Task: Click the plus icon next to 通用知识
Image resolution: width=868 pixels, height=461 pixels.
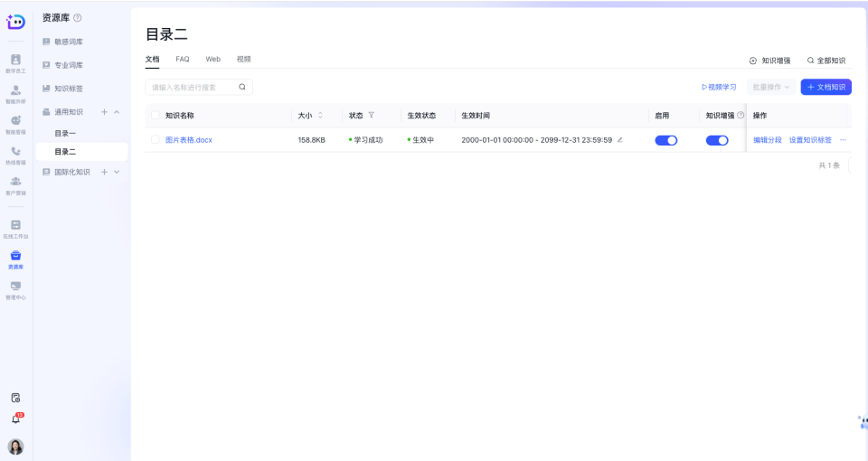Action: point(104,112)
